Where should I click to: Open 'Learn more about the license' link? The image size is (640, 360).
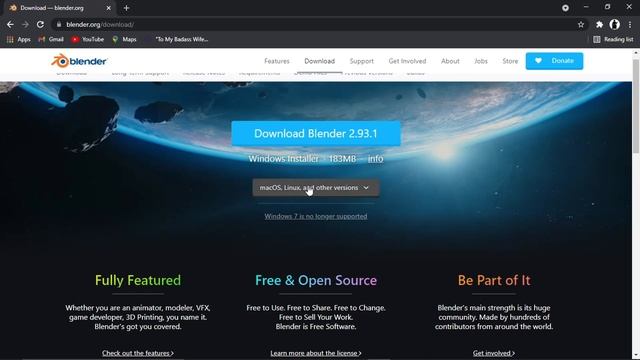point(316,353)
